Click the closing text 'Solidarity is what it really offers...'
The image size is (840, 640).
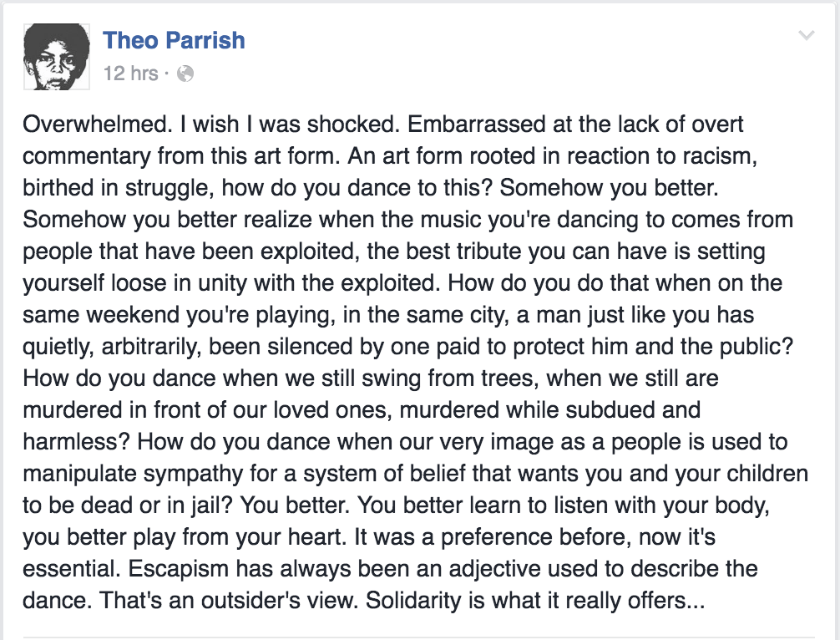(535, 601)
